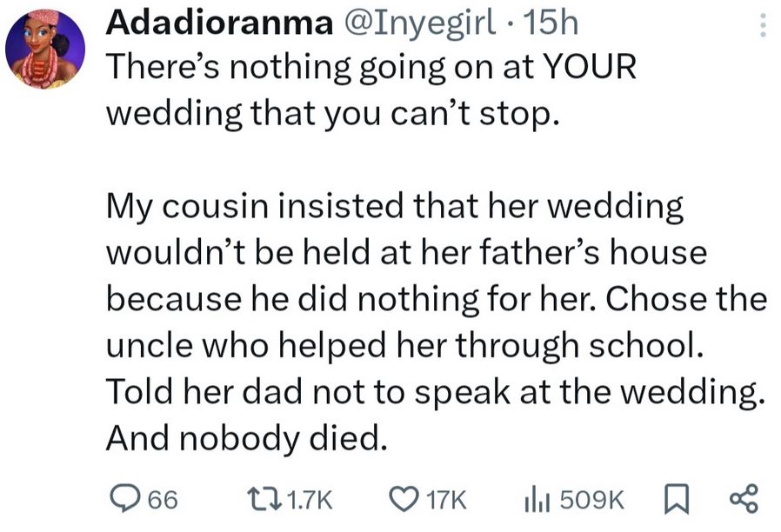
Task: Open Adadioranma's profile picture
Action: [44, 50]
